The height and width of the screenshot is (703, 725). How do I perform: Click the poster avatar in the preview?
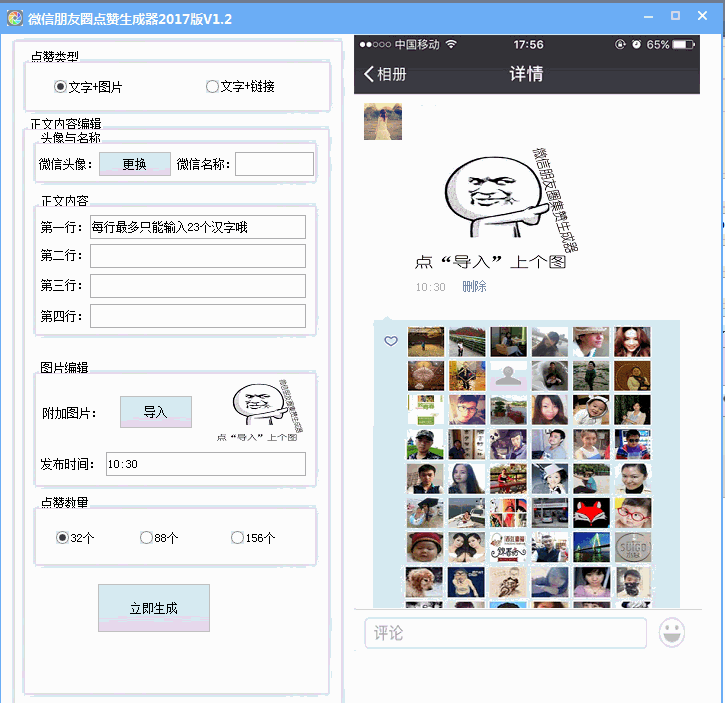383,122
